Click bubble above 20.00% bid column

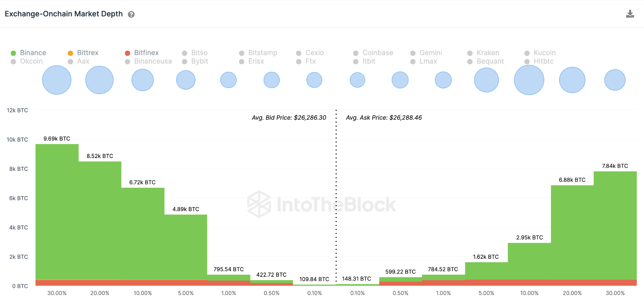coord(99,80)
